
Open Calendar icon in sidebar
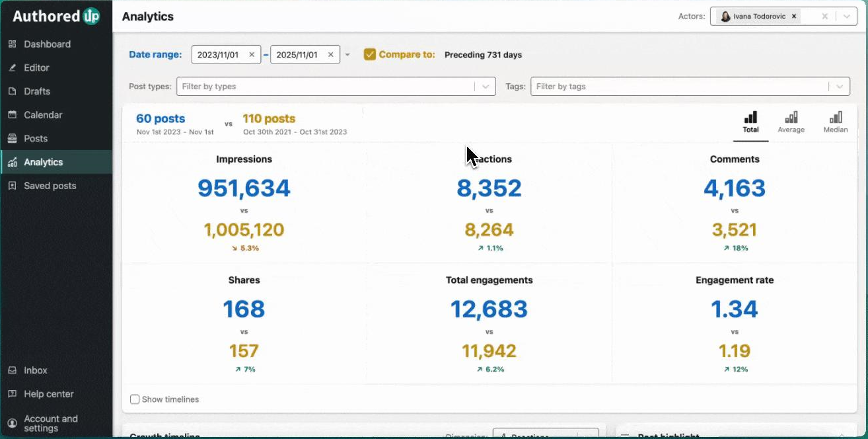tap(12, 115)
